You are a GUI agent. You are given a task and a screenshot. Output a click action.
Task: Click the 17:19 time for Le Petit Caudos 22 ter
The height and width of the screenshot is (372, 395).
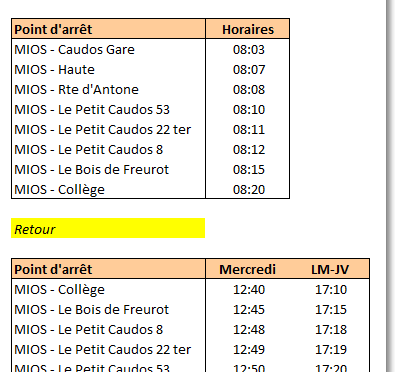331,349
